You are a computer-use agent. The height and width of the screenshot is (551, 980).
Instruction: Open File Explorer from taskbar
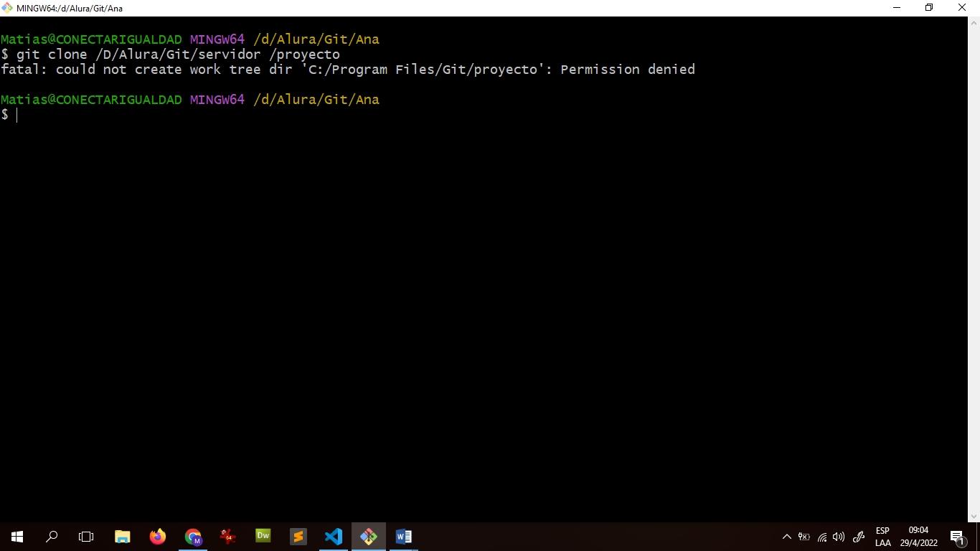point(123,536)
